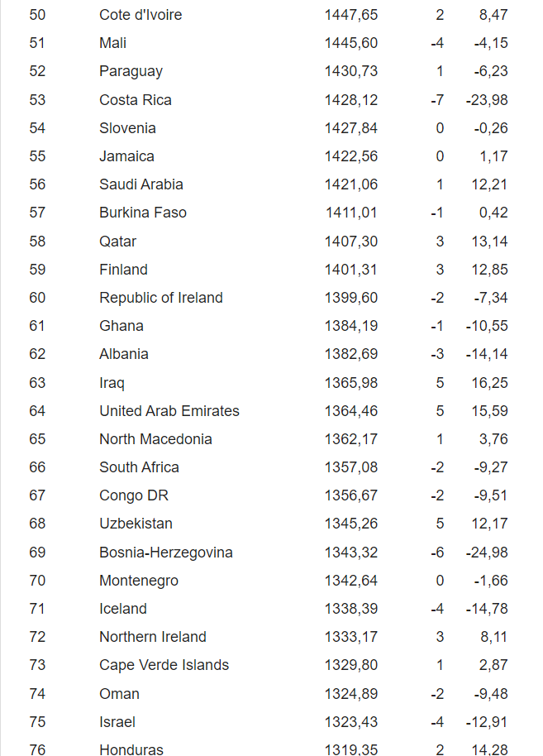Viewport: 543px width, 756px height.
Task: Select North Macedonia in the table
Action: click(155, 439)
